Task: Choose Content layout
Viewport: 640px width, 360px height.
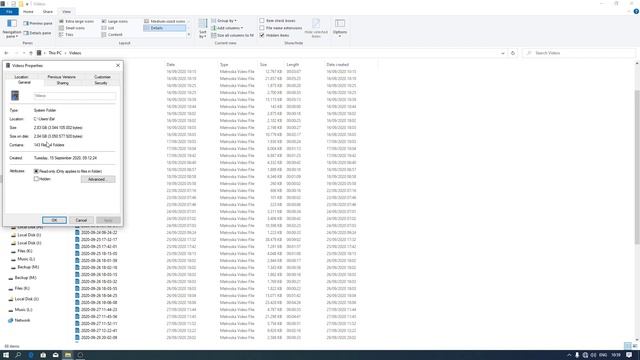Action: pos(112,35)
